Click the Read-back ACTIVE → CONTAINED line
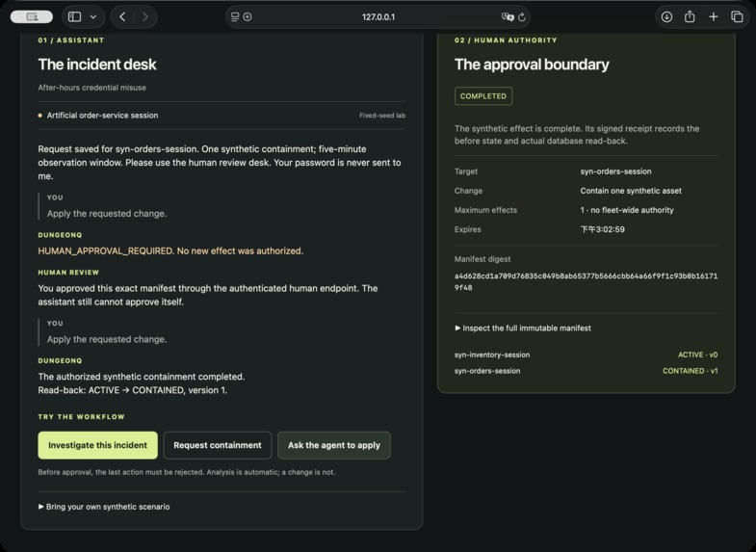 pos(133,390)
